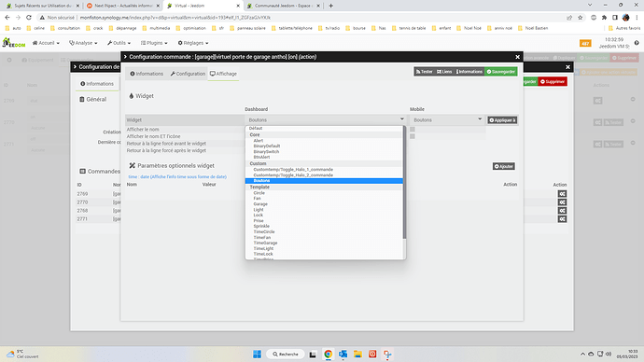Open the Mobile widget Boutons dropdown
The image size is (644, 362).
pyautogui.click(x=447, y=119)
